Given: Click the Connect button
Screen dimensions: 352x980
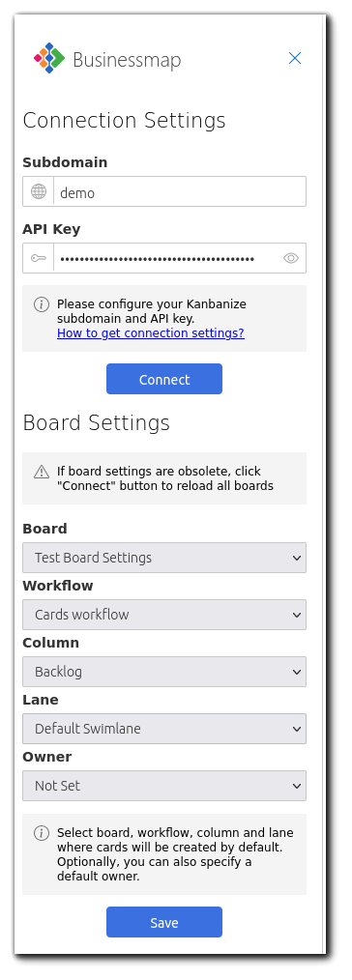Looking at the screenshot, I should pos(164,380).
